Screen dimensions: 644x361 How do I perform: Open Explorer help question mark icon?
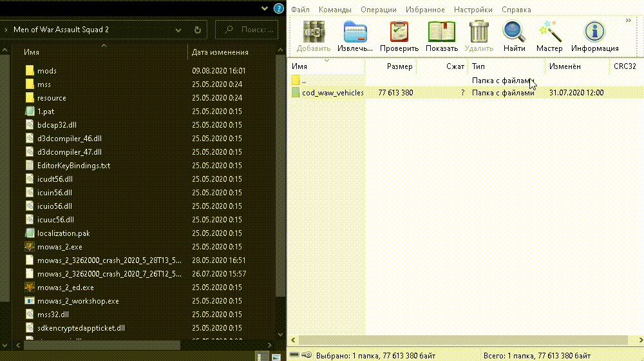pyautogui.click(x=278, y=8)
